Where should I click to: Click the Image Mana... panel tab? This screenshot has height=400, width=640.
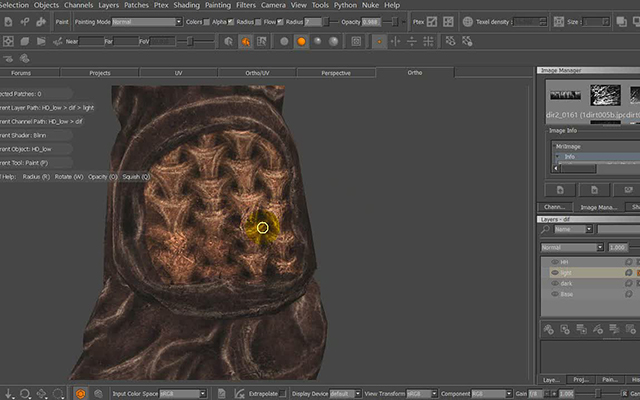pos(599,207)
